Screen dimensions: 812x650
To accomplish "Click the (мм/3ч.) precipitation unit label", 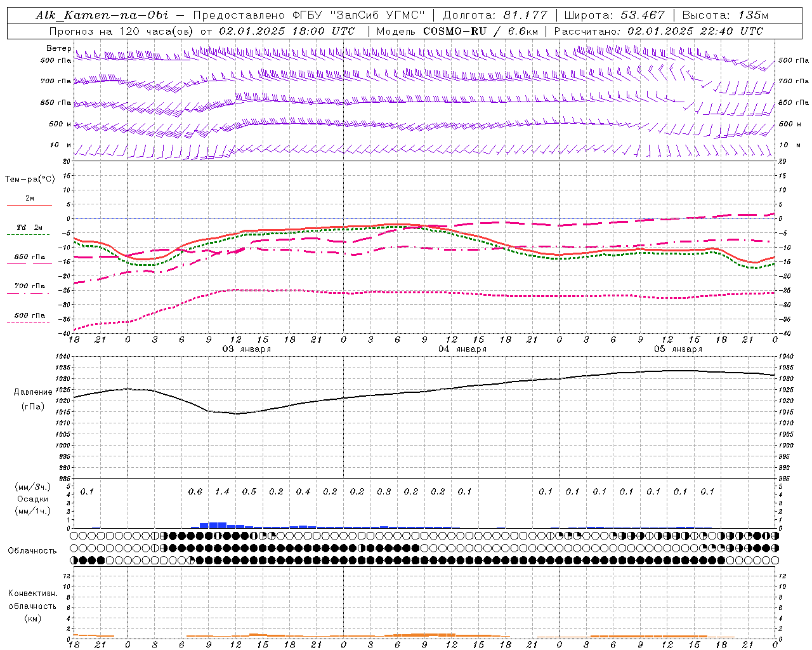I will point(33,487).
